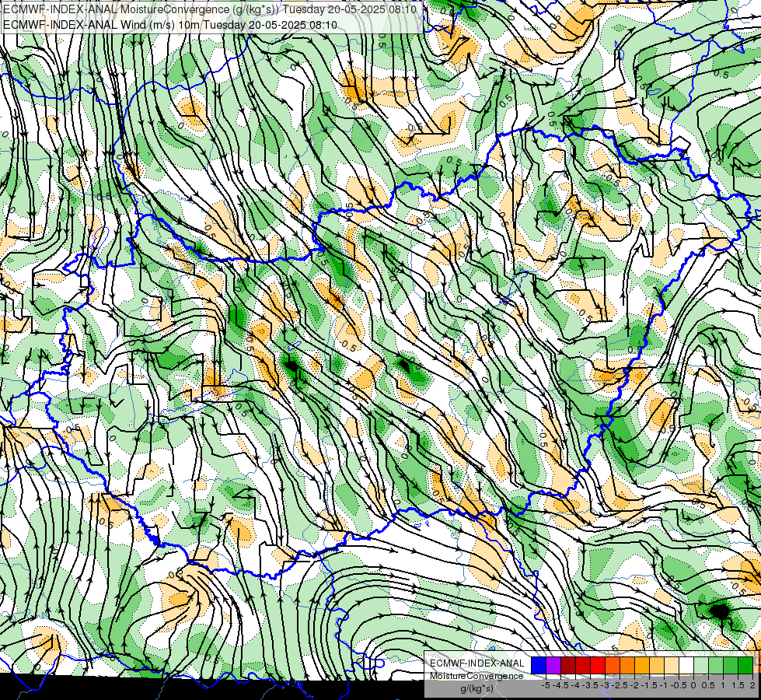761x700 pixels.
Task: Click the legend's 0 tick label
Action: [x=694, y=685]
